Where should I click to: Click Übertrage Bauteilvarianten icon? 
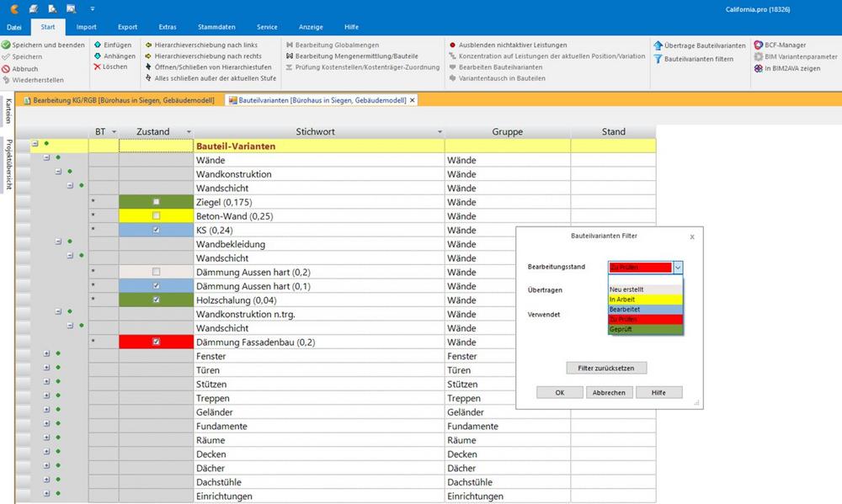[x=658, y=45]
